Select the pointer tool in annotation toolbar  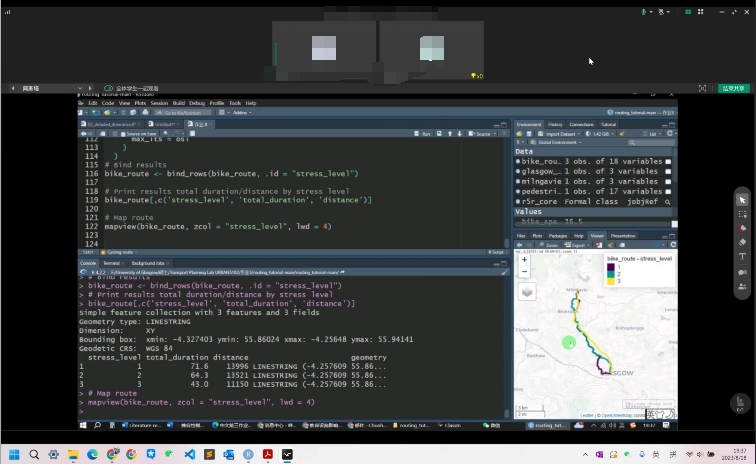pyautogui.click(x=742, y=200)
